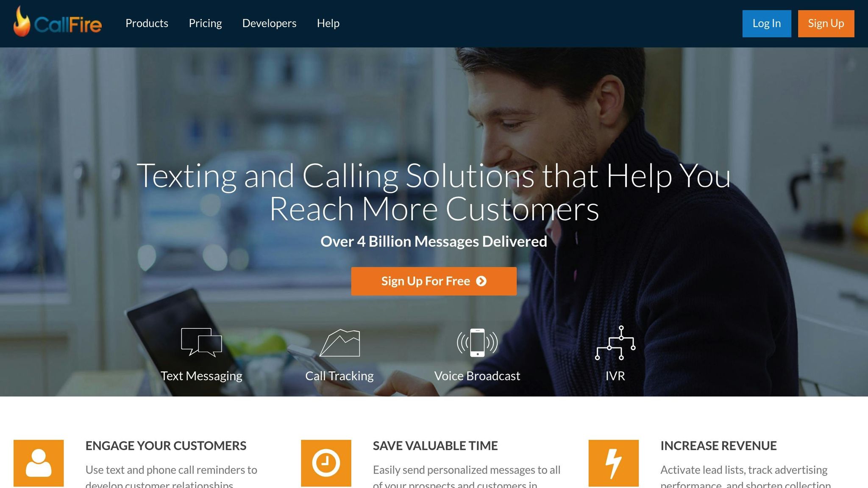Click the Increase Revenue heading
Image resolution: width=868 pixels, height=488 pixels.
[718, 446]
